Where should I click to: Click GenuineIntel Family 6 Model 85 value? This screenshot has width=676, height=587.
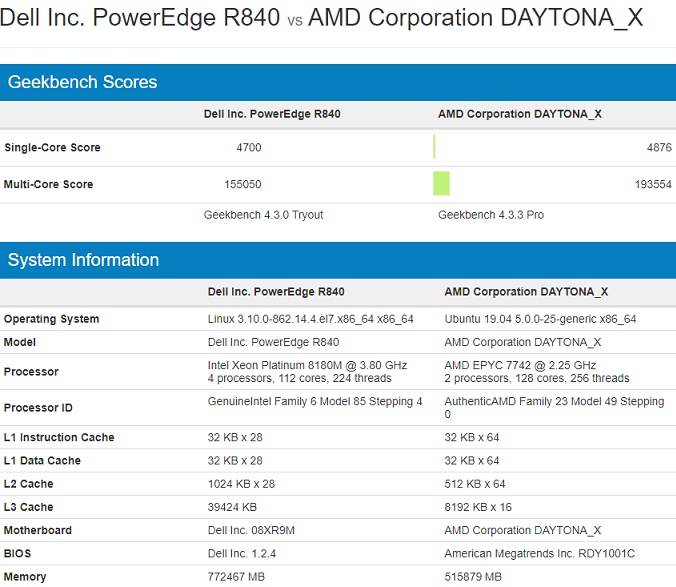[x=315, y=402]
